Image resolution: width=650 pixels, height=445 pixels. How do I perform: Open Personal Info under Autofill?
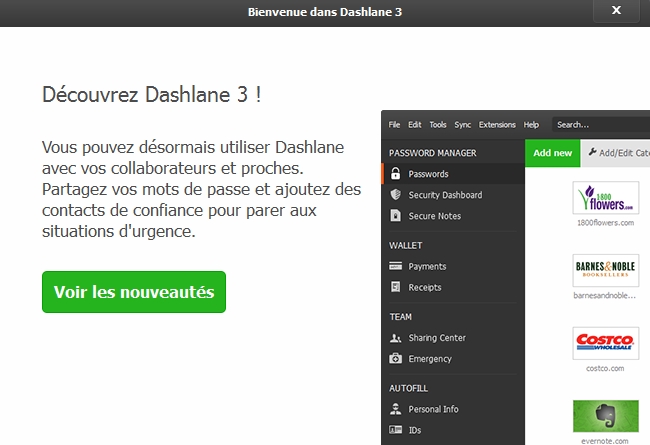(453, 409)
